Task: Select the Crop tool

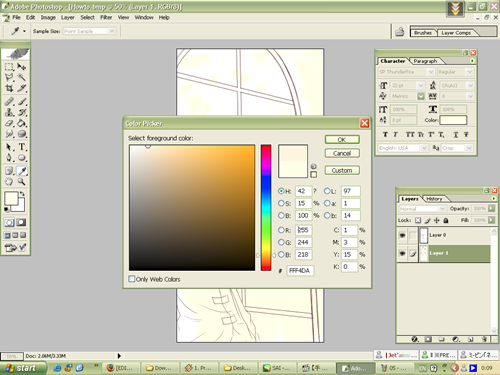Action: point(9,88)
